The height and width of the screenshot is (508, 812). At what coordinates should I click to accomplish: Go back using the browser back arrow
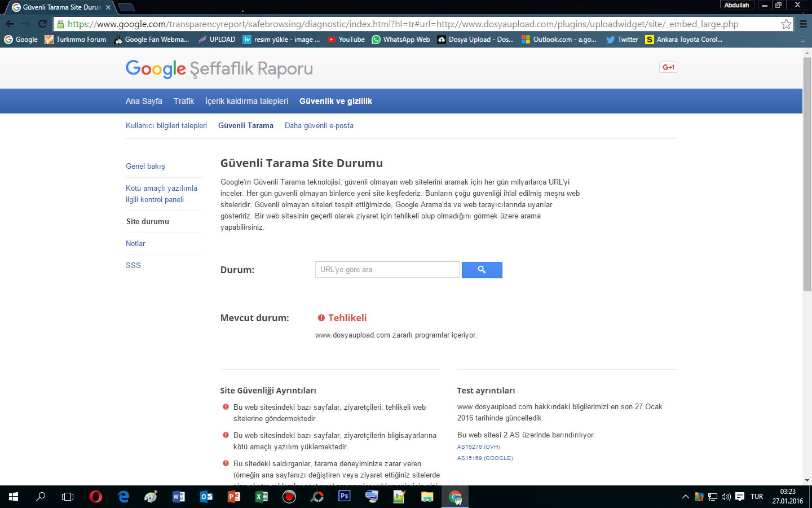click(x=10, y=24)
